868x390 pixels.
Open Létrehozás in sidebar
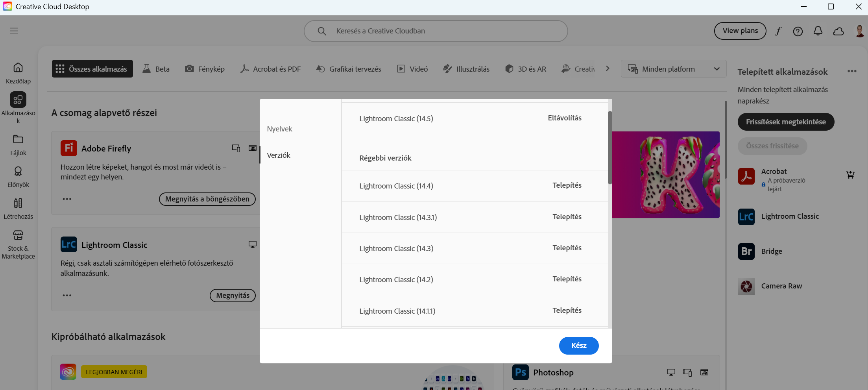18,209
